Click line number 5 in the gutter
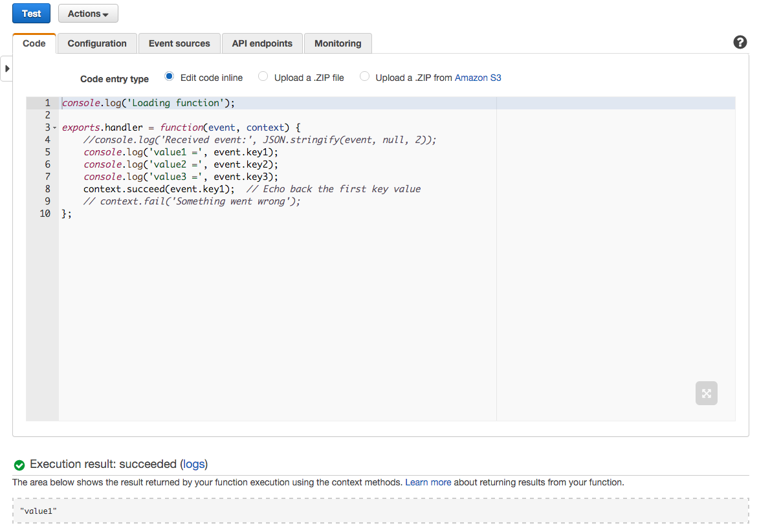Viewport: 759px width, 532px height. (47, 153)
